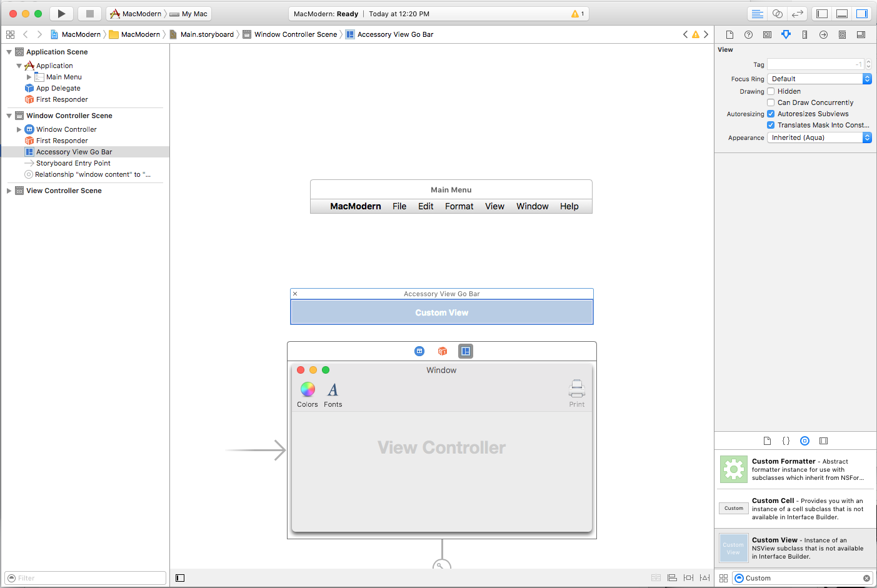The image size is (877, 588).
Task: Enable the Hidden drawing checkbox
Action: pos(771,91)
